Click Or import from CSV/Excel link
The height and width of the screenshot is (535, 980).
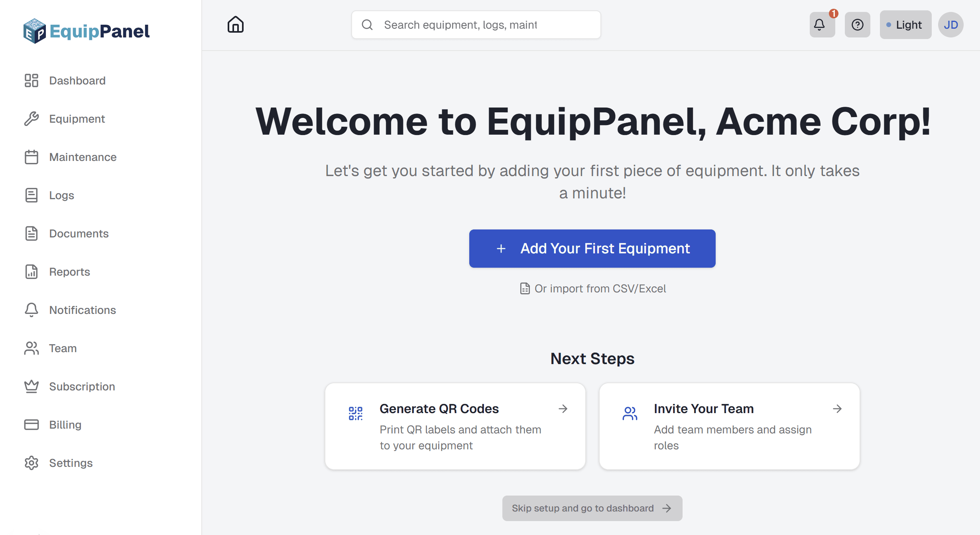point(593,288)
